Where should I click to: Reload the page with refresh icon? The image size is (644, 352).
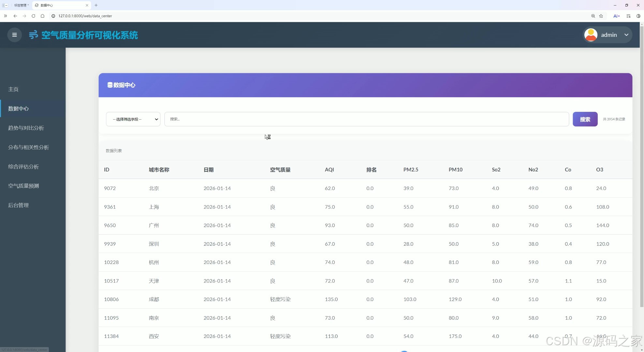[33, 16]
